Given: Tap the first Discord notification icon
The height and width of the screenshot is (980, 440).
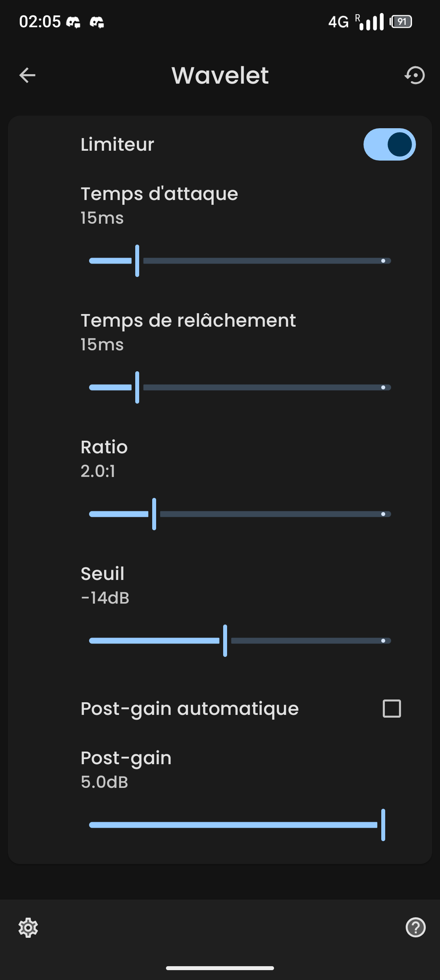Looking at the screenshot, I should (x=73, y=22).
